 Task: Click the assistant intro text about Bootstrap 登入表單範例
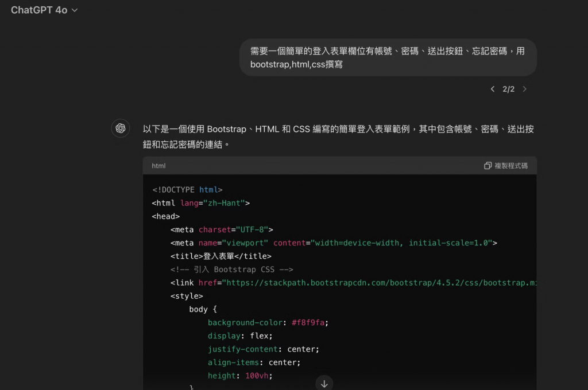click(x=338, y=136)
